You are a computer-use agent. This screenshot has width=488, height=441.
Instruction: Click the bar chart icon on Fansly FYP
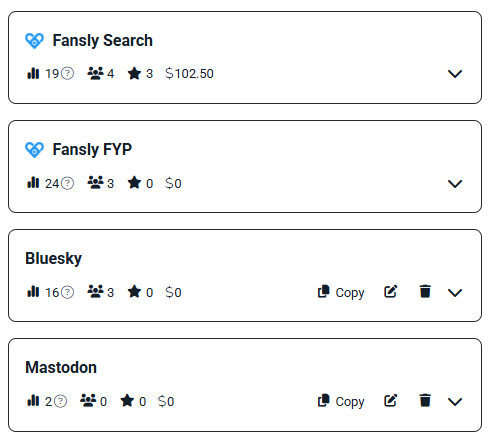(33, 183)
